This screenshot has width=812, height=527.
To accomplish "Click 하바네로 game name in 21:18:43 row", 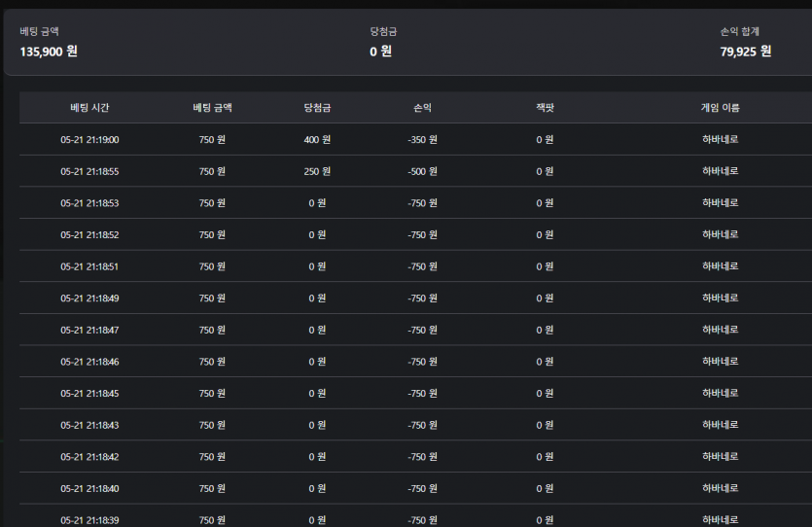I will 720,425.
